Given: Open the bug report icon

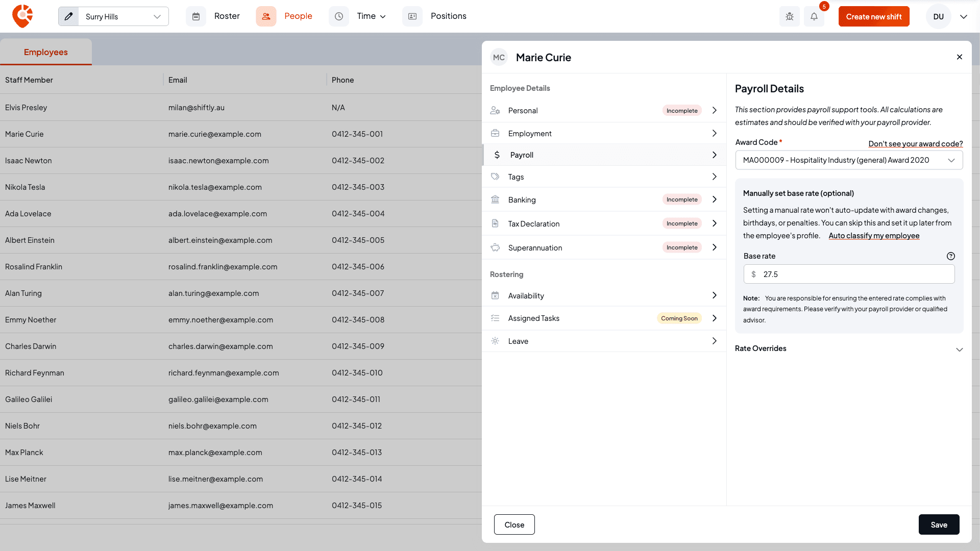Looking at the screenshot, I should 790,16.
